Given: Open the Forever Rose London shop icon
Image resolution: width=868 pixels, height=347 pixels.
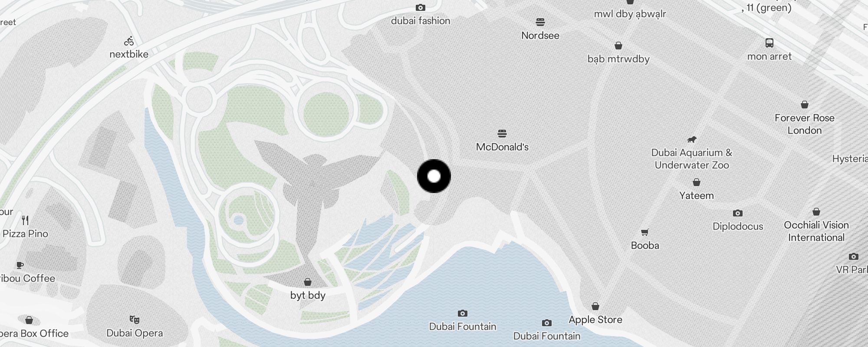Looking at the screenshot, I should tap(805, 105).
